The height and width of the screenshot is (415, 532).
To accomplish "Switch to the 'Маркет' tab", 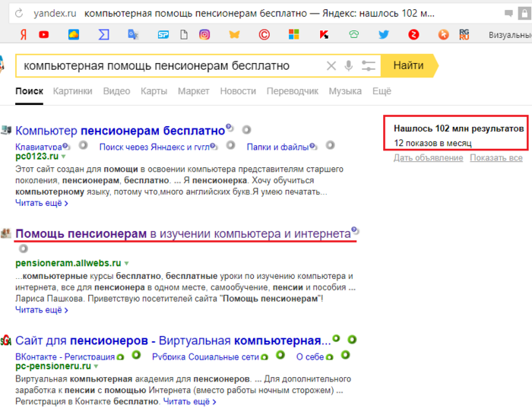I will 193,91.
